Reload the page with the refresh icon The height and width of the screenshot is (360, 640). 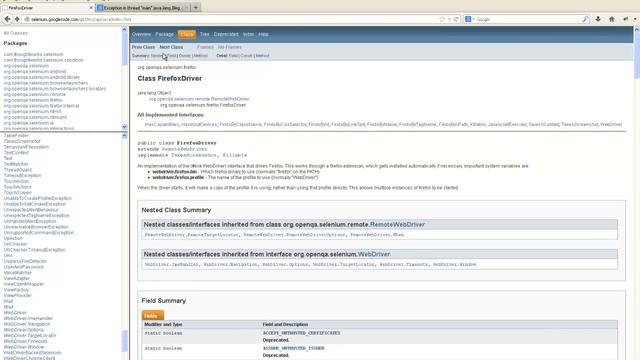pyautogui.click(x=456, y=19)
